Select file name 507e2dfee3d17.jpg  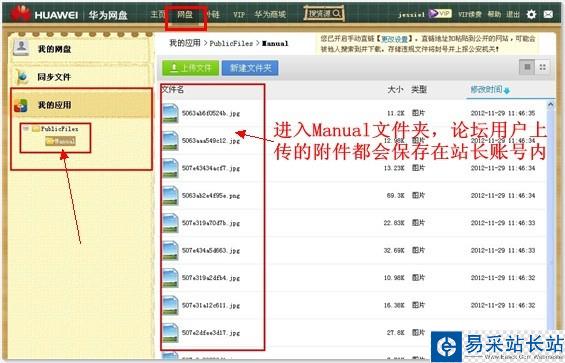(211, 332)
